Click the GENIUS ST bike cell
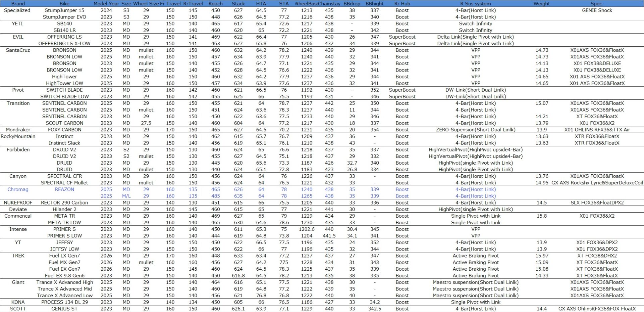644x312 pixels. (x=64, y=309)
